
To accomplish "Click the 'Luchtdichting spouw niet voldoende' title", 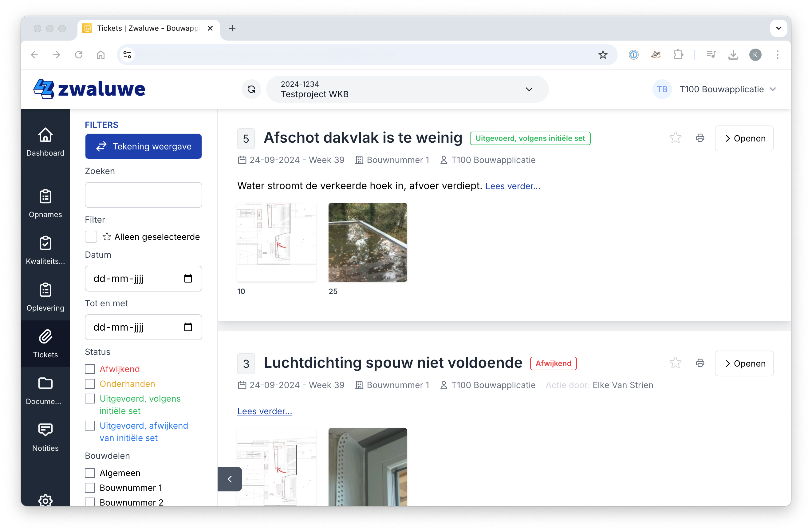I will 393,363.
